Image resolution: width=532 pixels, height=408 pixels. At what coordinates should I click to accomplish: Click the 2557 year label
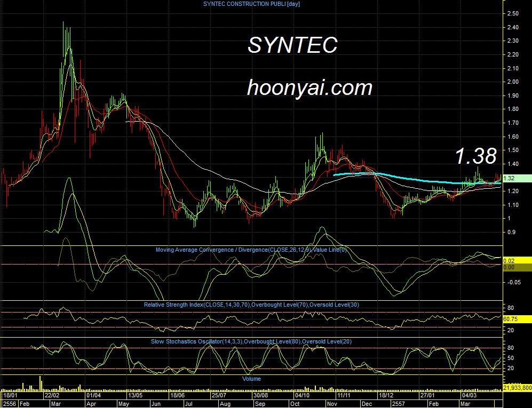(398, 404)
